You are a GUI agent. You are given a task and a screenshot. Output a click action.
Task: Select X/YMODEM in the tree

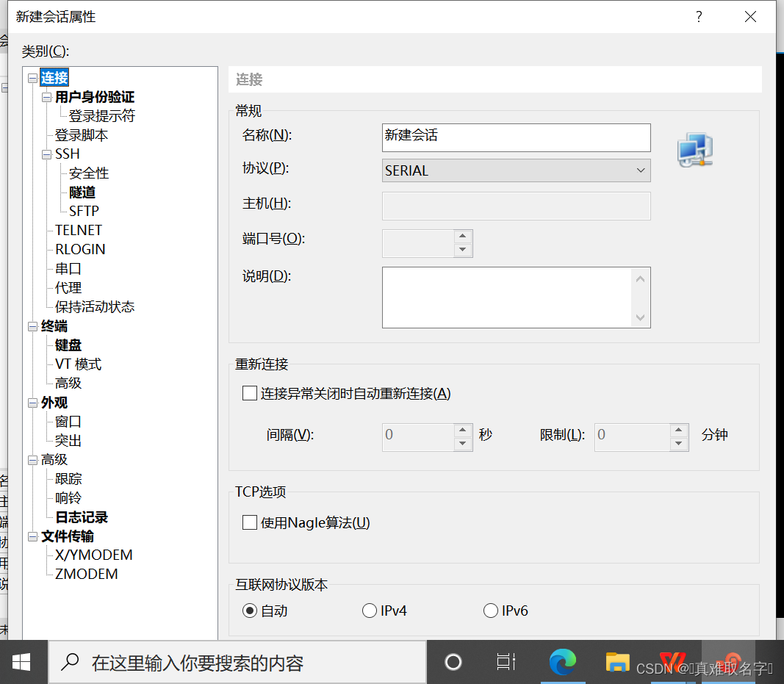point(93,555)
